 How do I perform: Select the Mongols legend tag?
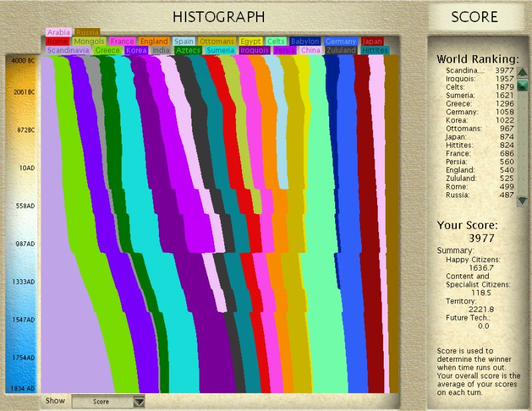point(89,41)
